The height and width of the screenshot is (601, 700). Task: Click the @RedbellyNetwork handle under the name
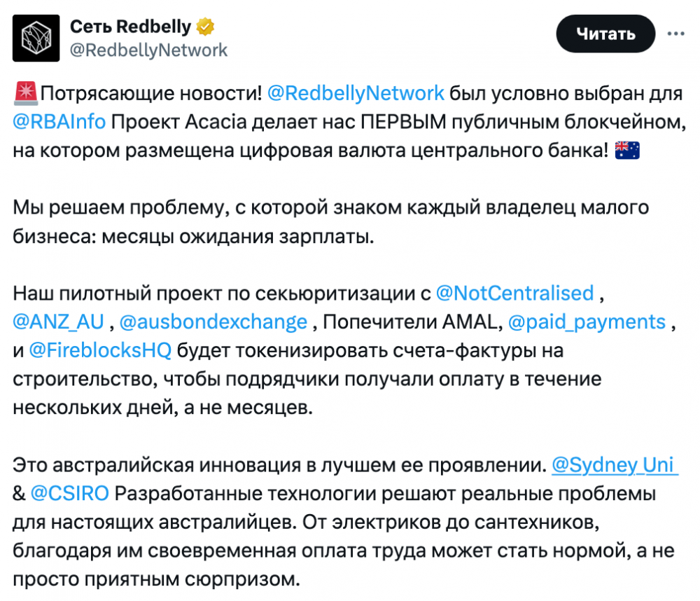148,50
